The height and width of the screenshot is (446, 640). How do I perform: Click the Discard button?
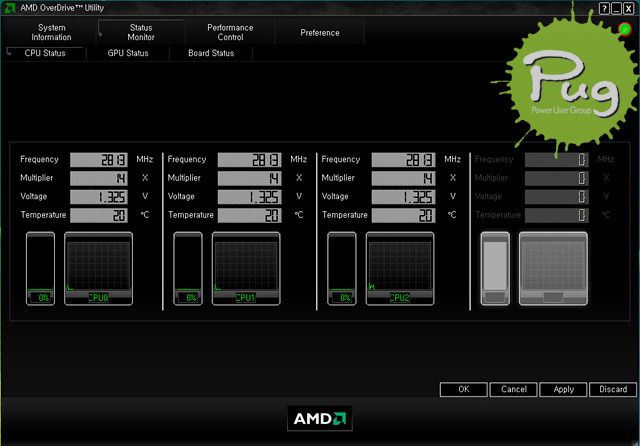click(x=613, y=389)
